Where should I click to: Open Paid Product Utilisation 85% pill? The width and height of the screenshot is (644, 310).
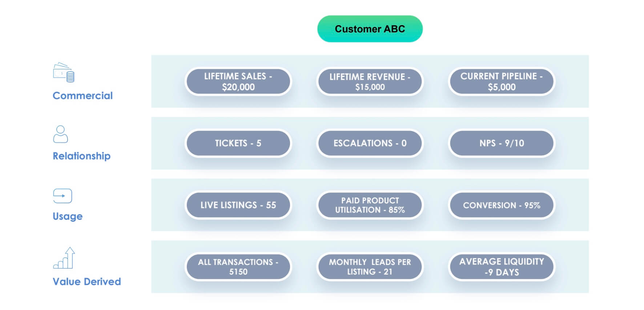[370, 205]
